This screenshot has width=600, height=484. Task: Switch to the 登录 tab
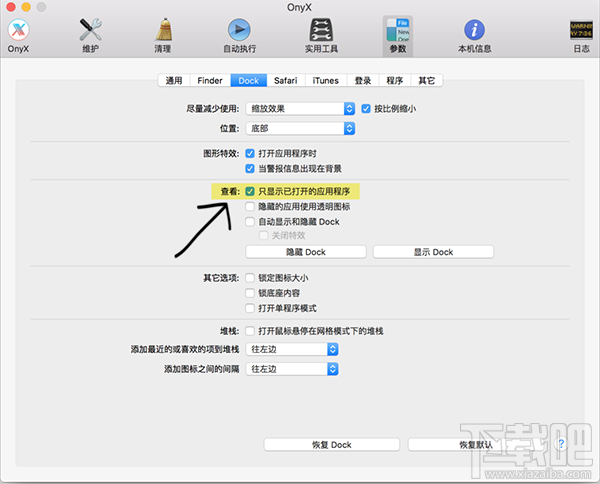click(x=363, y=81)
